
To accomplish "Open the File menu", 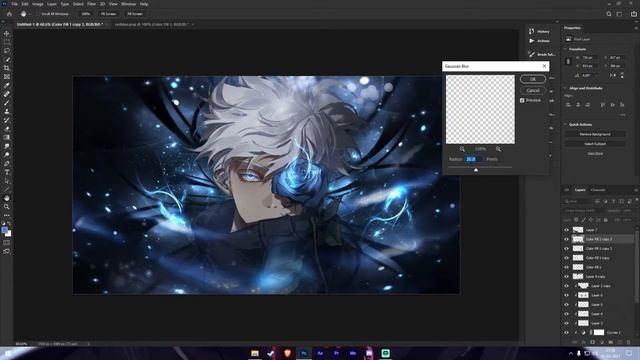I will click(x=14, y=4).
